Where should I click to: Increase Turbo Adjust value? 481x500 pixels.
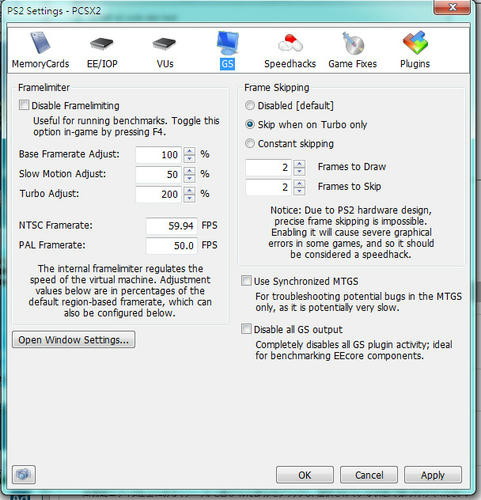tap(190, 190)
